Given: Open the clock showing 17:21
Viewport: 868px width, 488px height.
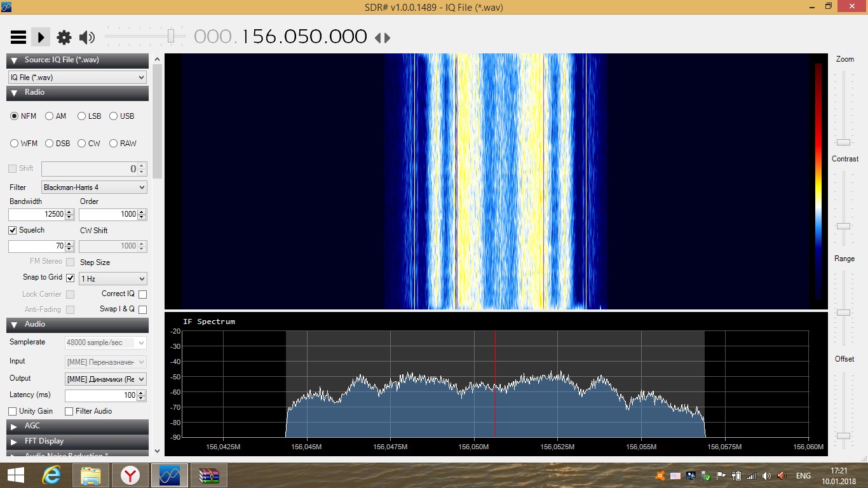Looking at the screenshot, I should [x=839, y=476].
